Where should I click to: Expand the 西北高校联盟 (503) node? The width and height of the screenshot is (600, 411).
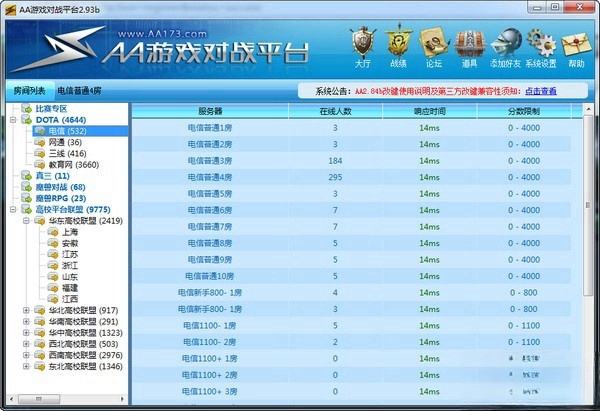coord(26,344)
